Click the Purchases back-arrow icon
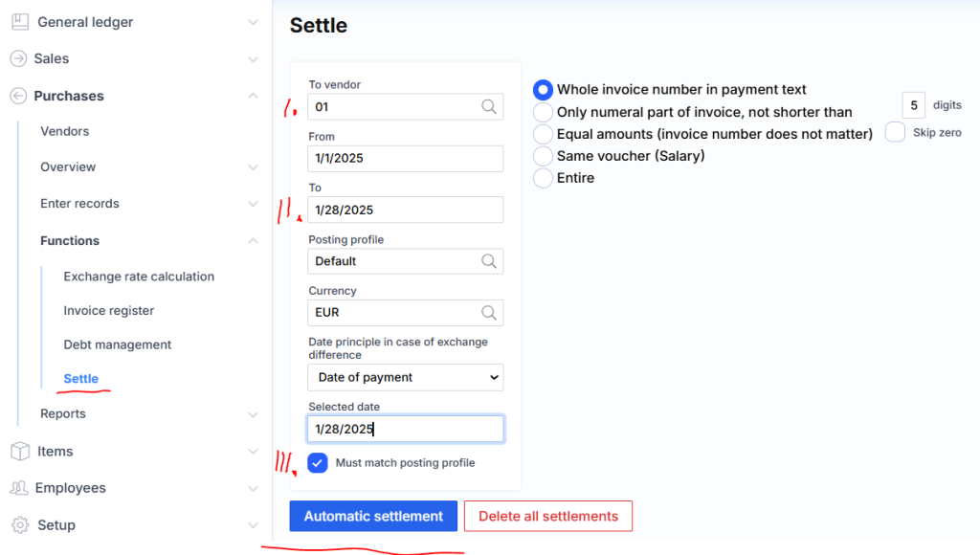Viewport: 980px width, 555px height. (18, 96)
